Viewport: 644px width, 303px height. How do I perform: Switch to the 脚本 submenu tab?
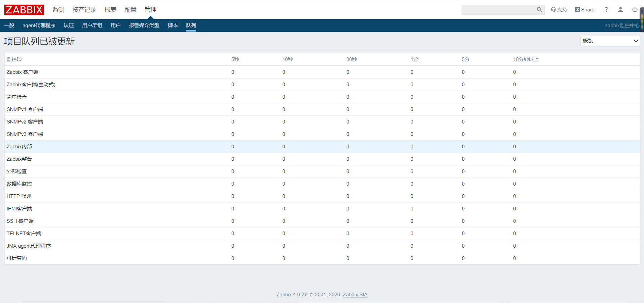pos(173,26)
